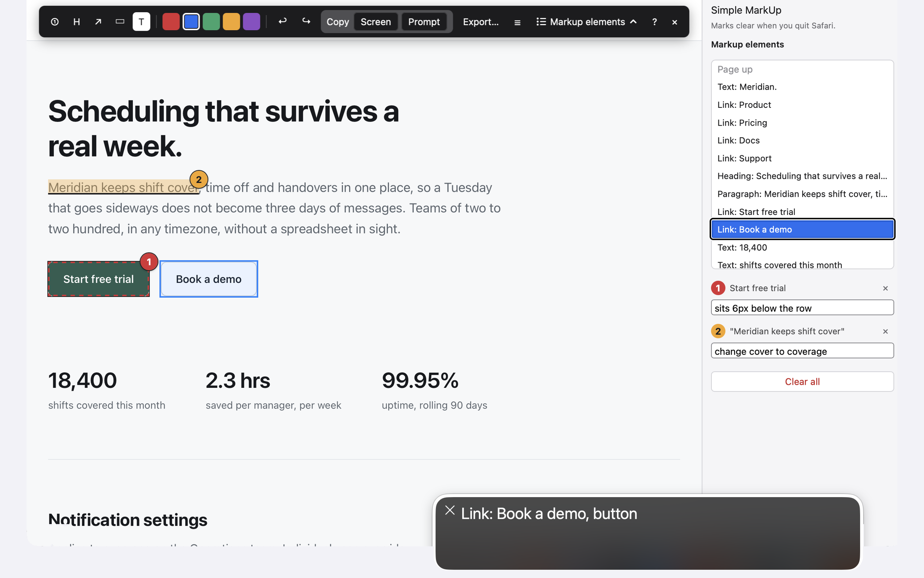This screenshot has width=924, height=578.
Task: Click the Clear all button
Action: [x=802, y=382]
